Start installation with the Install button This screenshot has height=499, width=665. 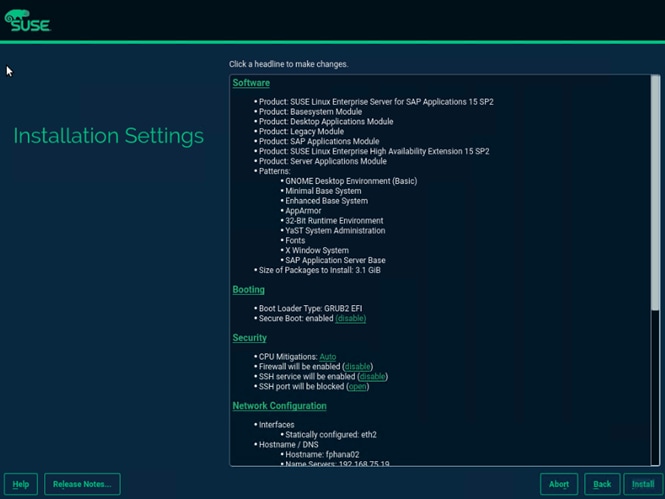coord(643,484)
